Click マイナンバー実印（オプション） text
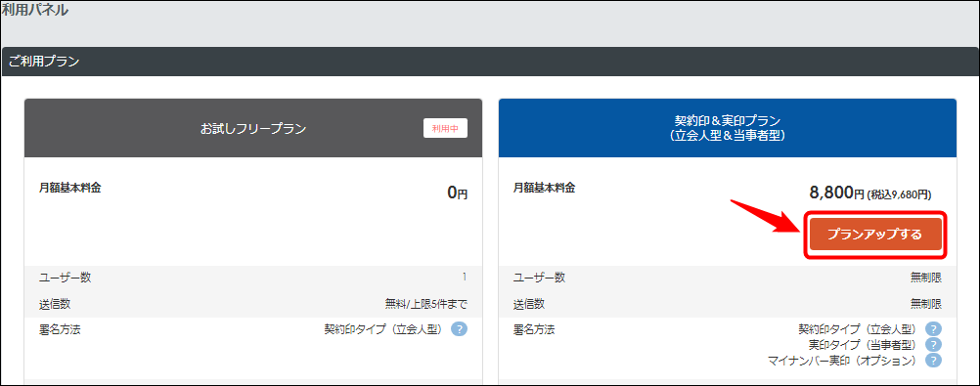This screenshot has width=980, height=386. pyautogui.click(x=842, y=361)
